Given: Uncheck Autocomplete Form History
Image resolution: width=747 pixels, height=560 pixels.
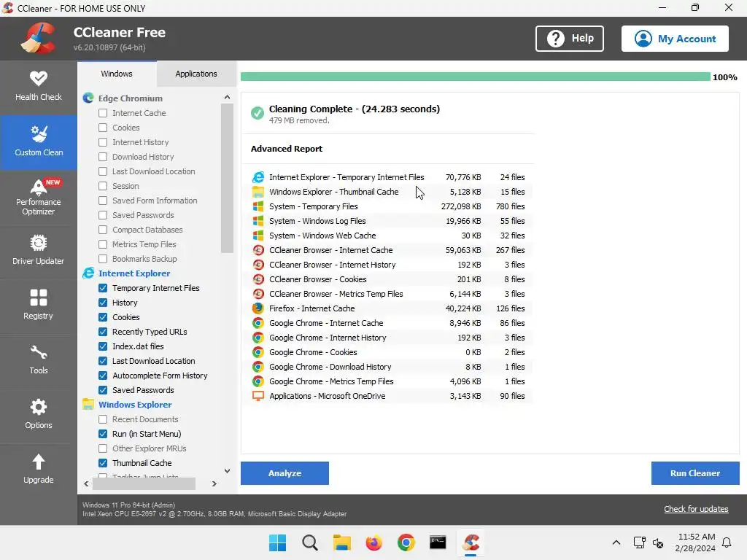Looking at the screenshot, I should pyautogui.click(x=103, y=376).
